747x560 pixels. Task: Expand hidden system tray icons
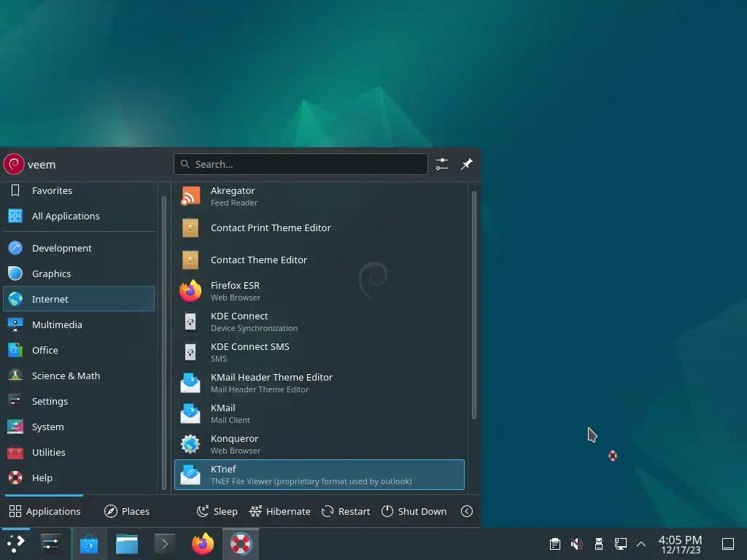click(x=641, y=544)
